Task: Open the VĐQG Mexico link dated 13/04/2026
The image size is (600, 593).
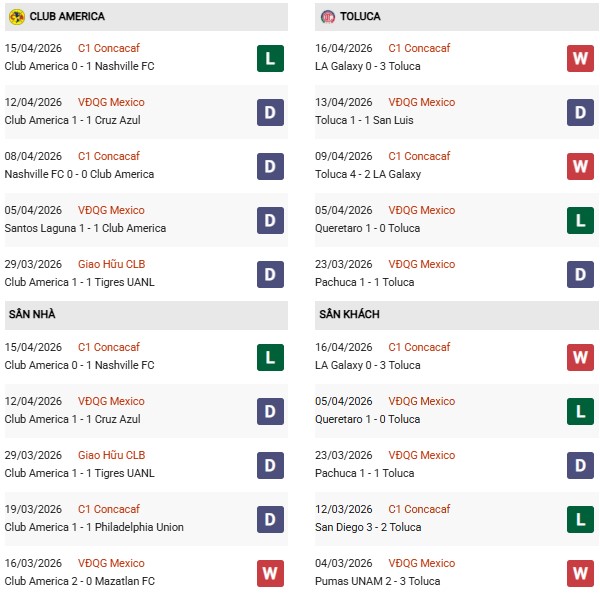Action: 421,102
